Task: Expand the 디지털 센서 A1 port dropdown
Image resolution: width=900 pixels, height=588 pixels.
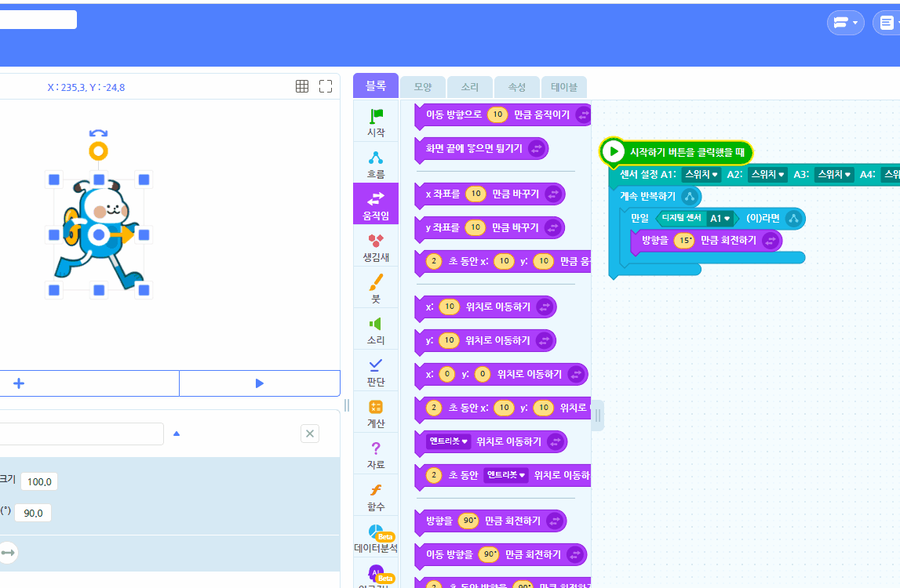Action: click(720, 218)
